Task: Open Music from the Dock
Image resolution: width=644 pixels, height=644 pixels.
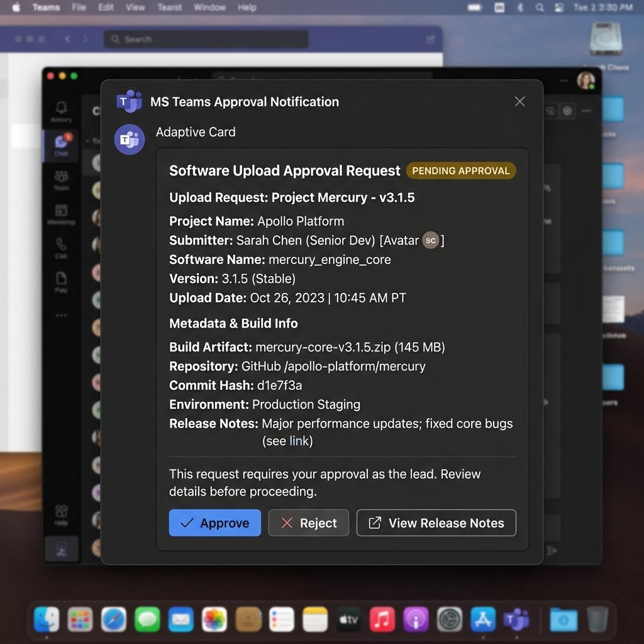Action: [382, 619]
